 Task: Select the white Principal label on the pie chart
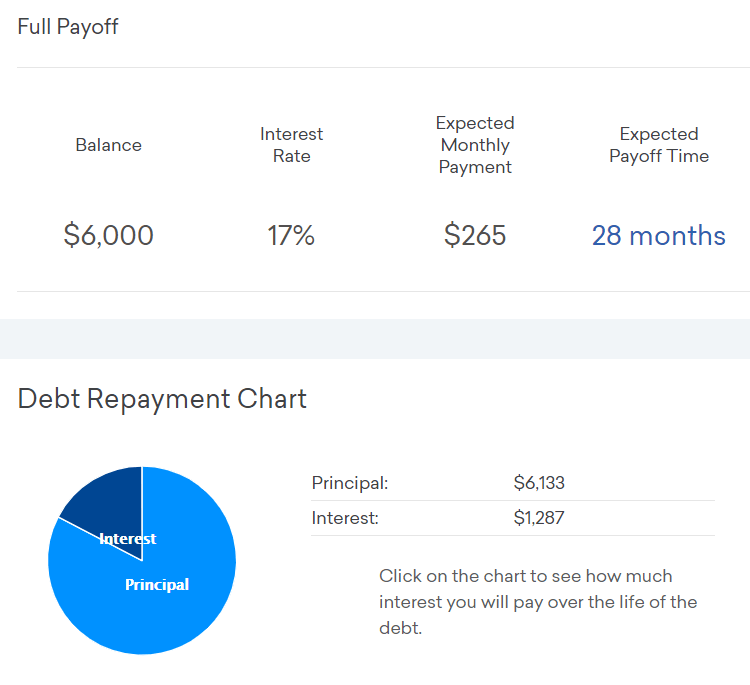click(157, 585)
